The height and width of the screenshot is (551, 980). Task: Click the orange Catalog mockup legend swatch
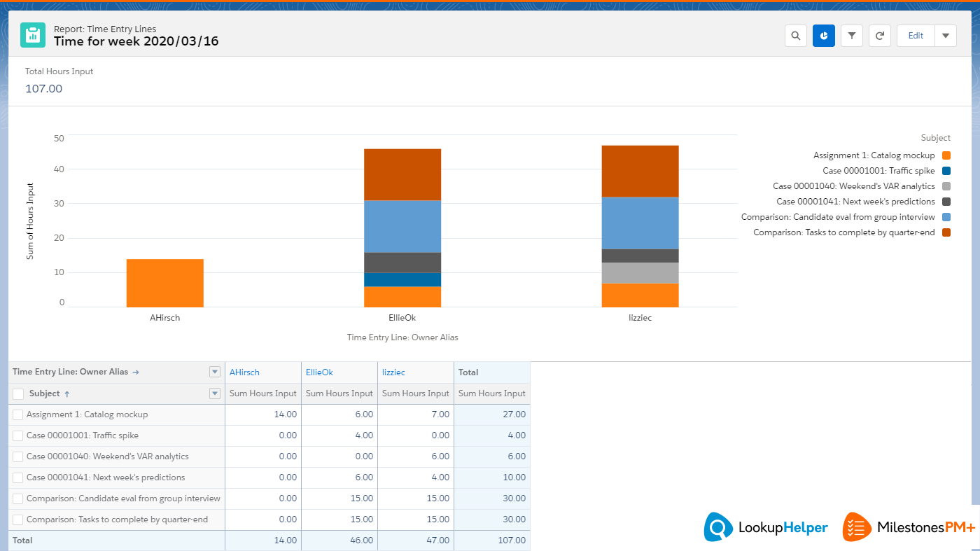point(946,155)
